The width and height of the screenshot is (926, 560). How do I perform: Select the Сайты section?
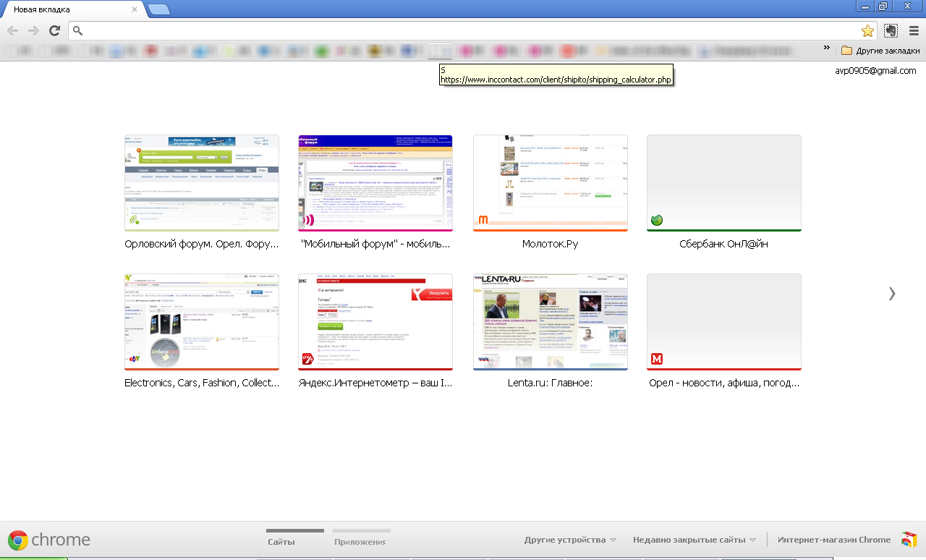pos(281,541)
